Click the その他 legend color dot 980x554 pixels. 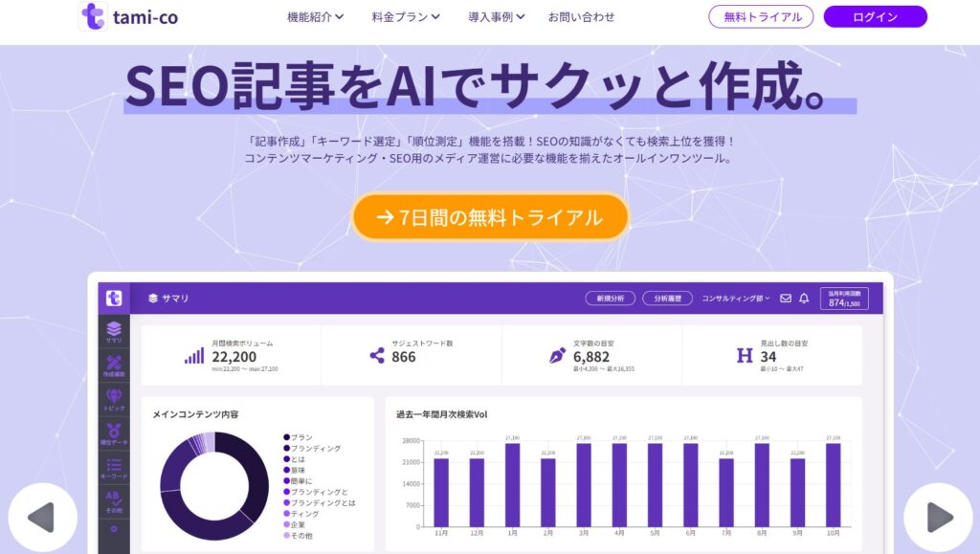point(287,535)
